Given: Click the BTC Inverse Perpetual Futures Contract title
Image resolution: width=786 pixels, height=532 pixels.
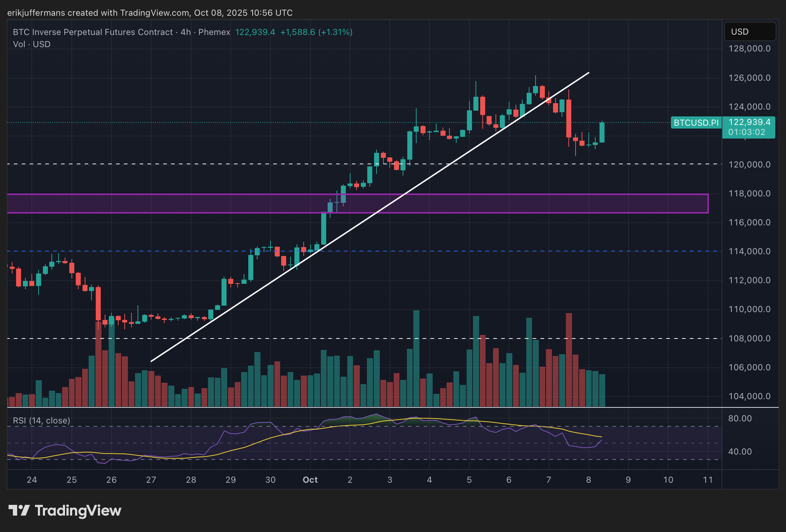Looking at the screenshot, I should (93, 32).
